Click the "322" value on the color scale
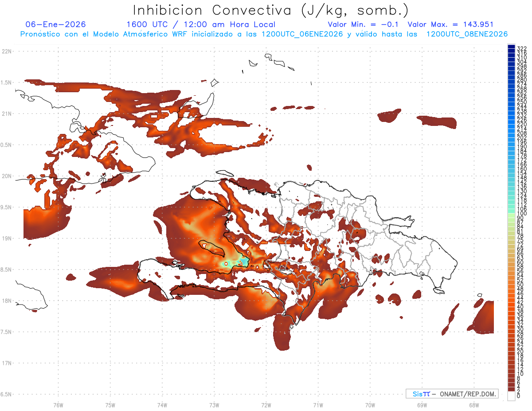Screen dimensions: 532x411 pos(521,48)
